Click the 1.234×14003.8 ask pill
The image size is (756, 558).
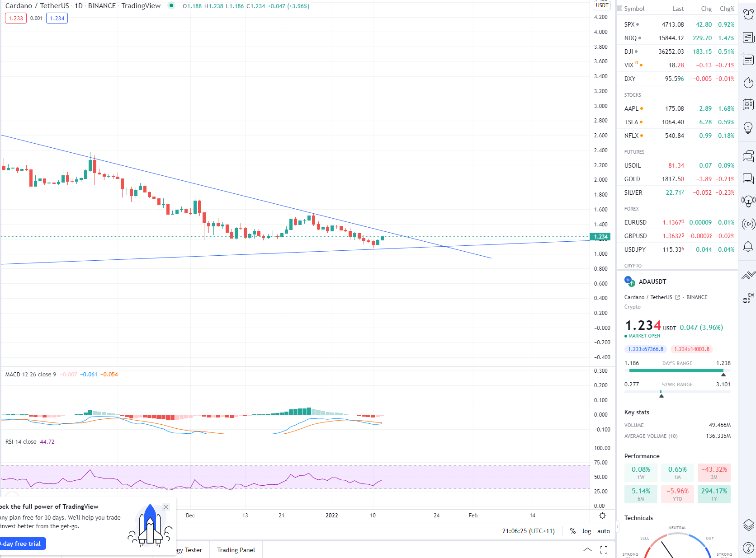coord(692,349)
